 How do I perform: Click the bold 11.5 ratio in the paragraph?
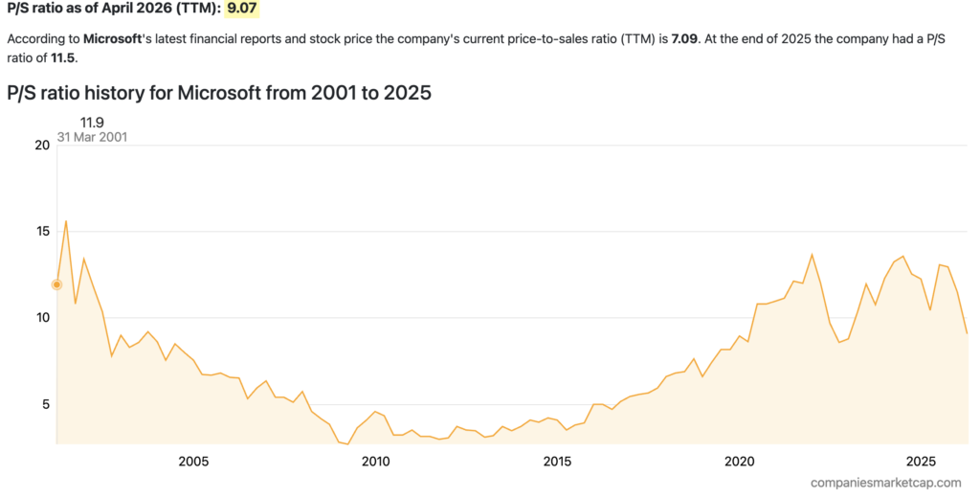tap(63, 58)
